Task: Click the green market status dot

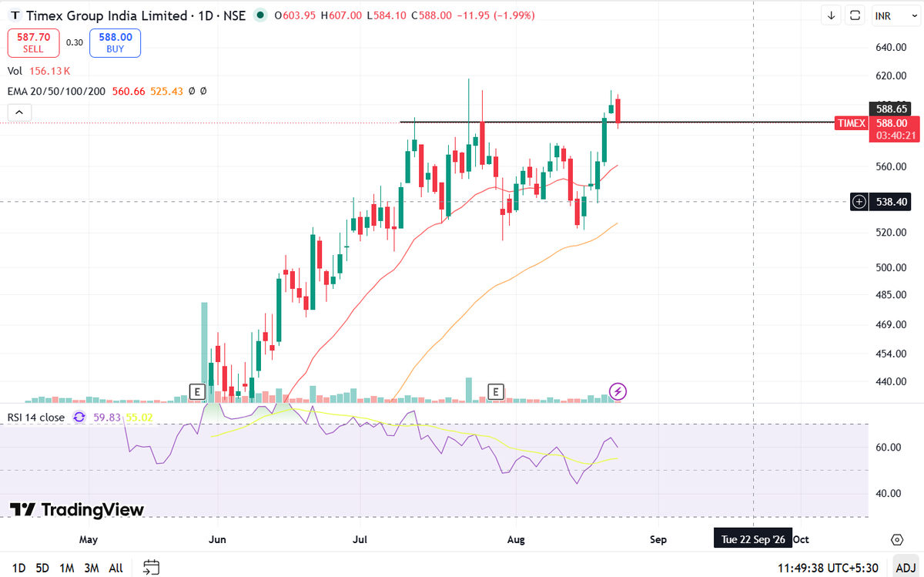Action: [262, 15]
